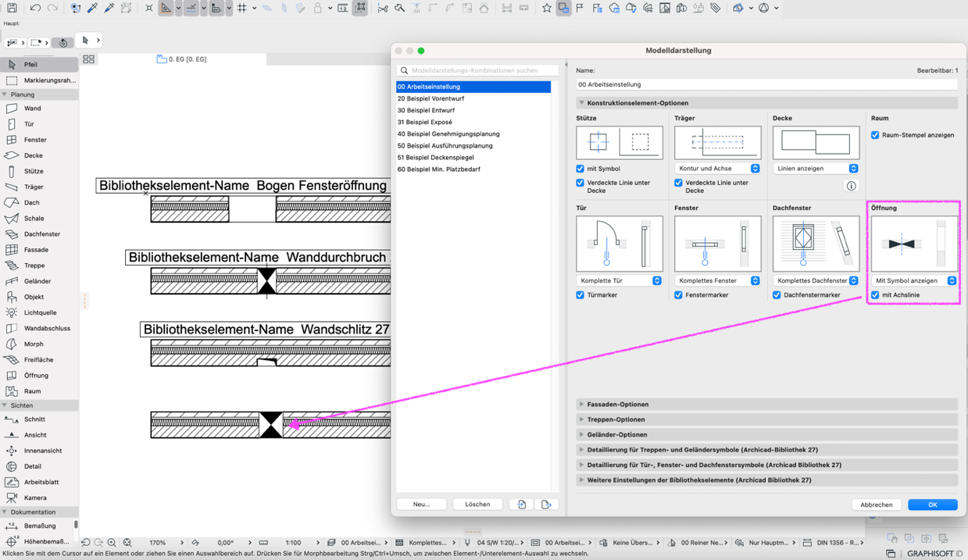This screenshot has height=560, width=968.
Task: Select '50 Beispiel Ausführungsplanung' combination
Action: (473, 145)
